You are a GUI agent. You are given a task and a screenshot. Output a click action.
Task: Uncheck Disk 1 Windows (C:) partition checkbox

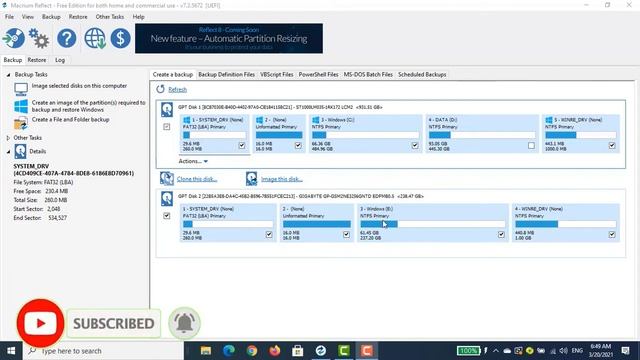point(415,145)
